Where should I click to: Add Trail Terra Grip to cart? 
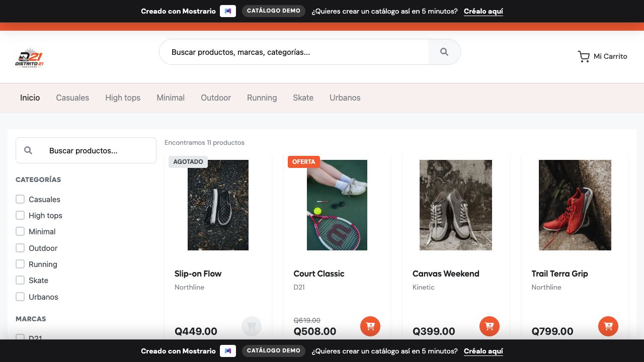click(608, 326)
